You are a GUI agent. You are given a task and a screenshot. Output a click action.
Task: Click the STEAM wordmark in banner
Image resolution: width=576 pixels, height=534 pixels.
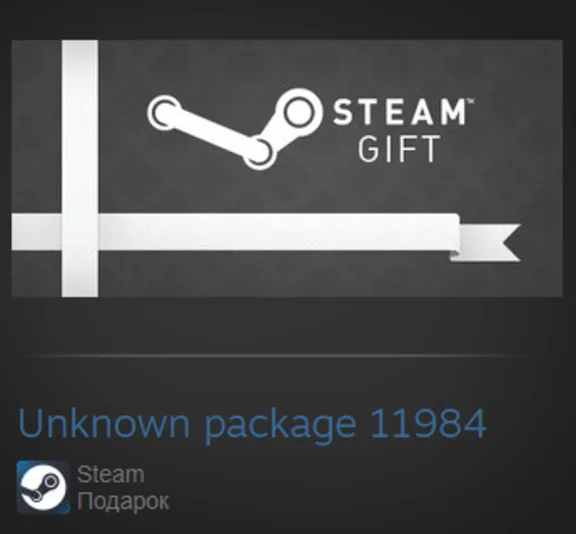pos(399,112)
